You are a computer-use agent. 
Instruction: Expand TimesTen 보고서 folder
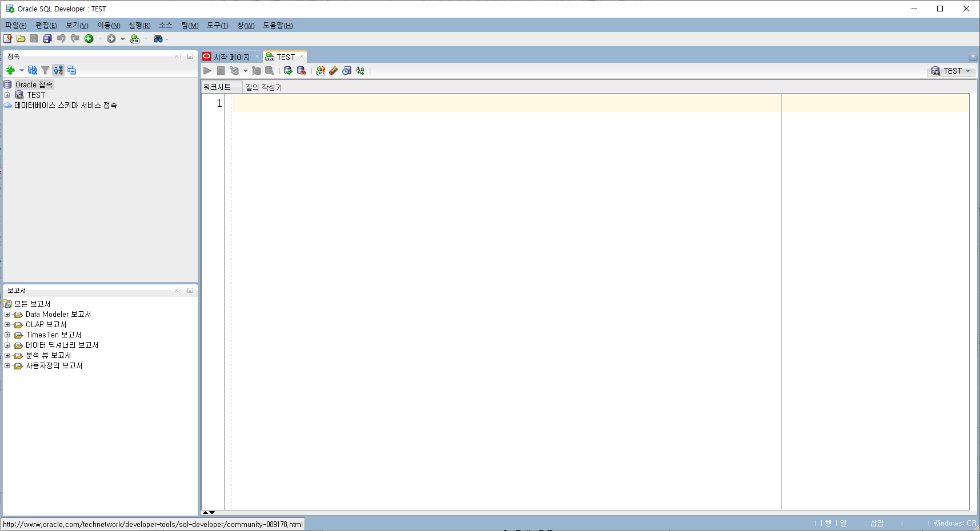pos(7,335)
